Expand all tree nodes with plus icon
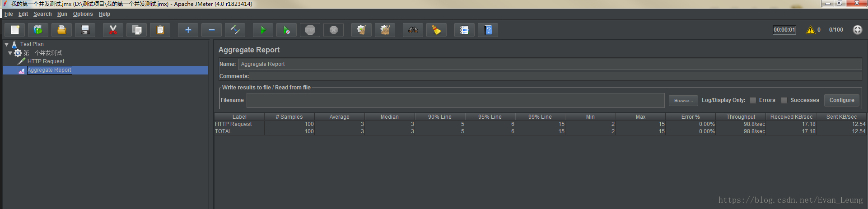The height and width of the screenshot is (209, 868). [188, 30]
